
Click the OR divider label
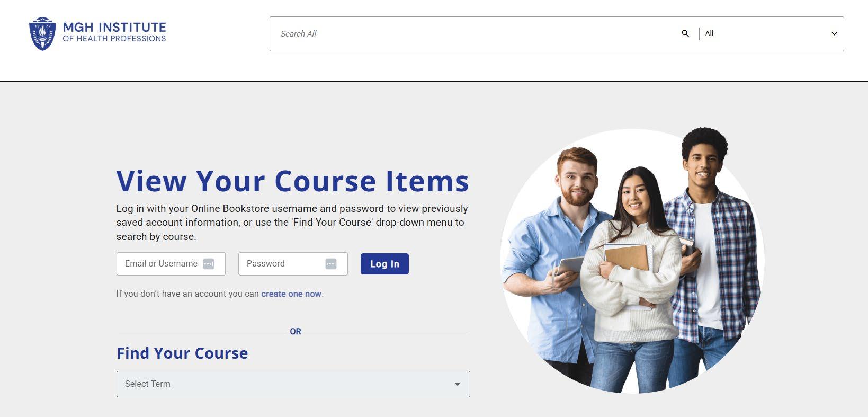[296, 331]
